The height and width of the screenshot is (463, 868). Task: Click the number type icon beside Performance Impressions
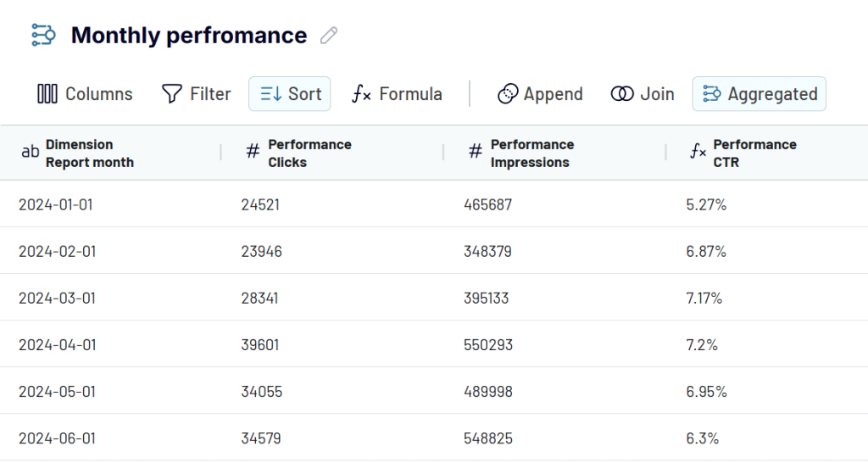coord(476,151)
